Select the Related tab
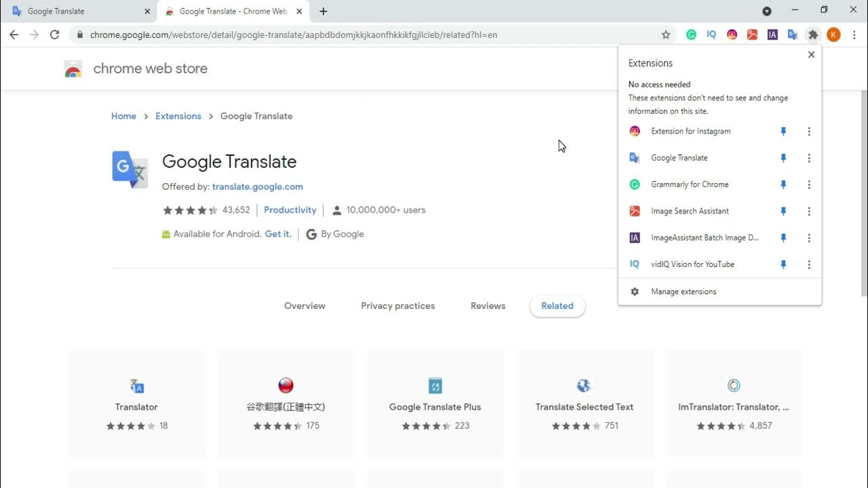Image resolution: width=868 pixels, height=488 pixels. click(x=557, y=306)
